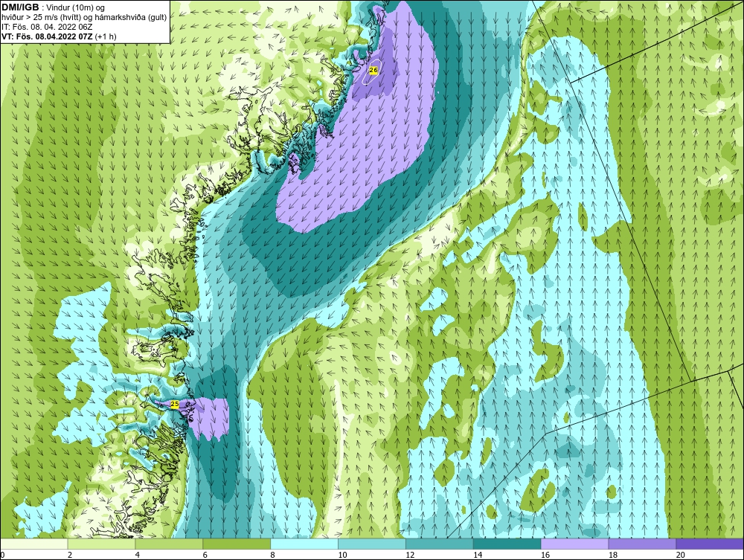Select the 10–12 m/s legend color
744x560 pixels.
(x=371, y=544)
